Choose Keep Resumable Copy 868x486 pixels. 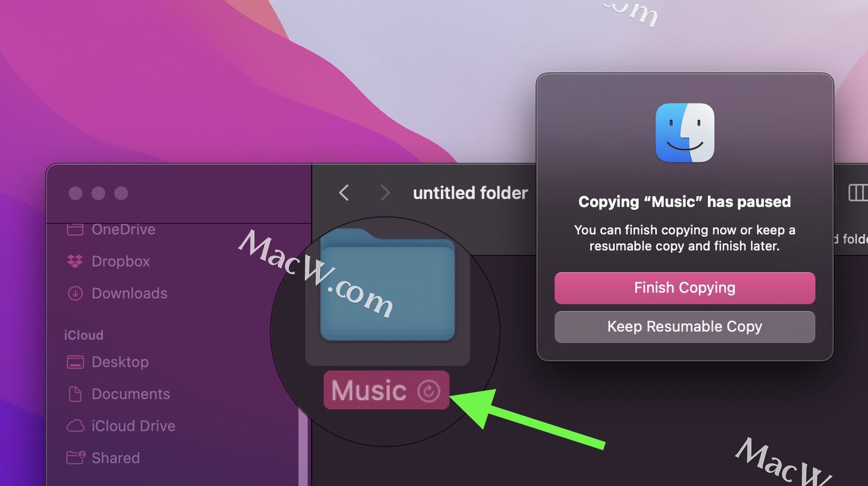pyautogui.click(x=685, y=327)
